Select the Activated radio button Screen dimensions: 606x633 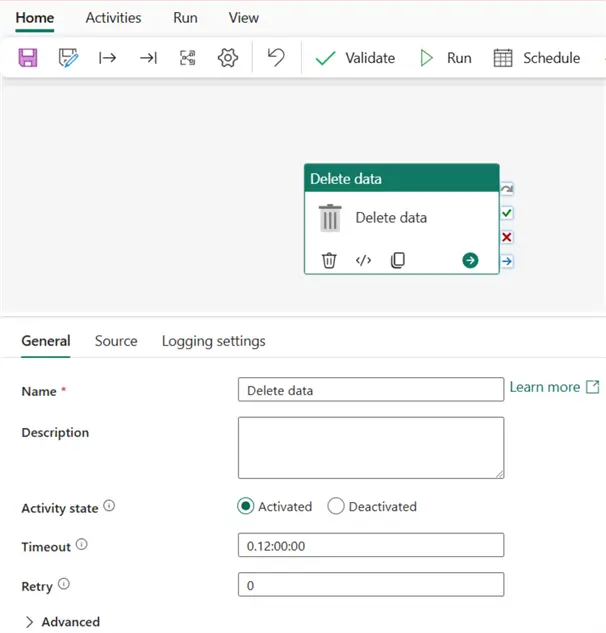[x=246, y=506]
